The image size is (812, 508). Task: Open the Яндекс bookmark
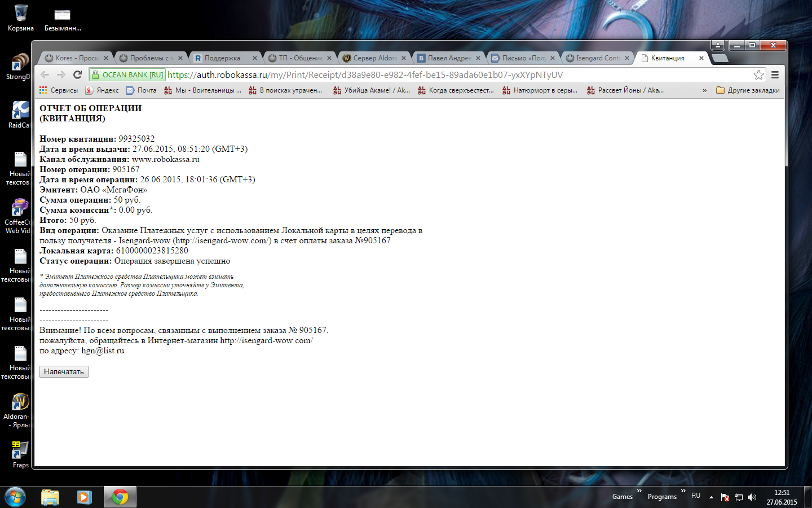tap(102, 90)
